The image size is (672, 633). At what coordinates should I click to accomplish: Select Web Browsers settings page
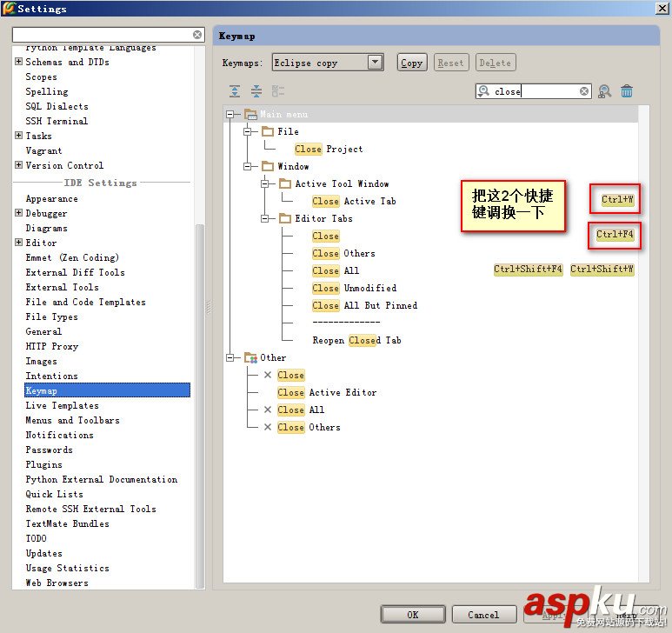(x=57, y=583)
